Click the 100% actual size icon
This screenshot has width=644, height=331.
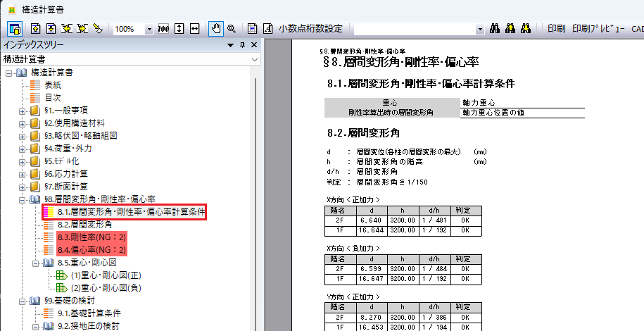[x=163, y=29]
